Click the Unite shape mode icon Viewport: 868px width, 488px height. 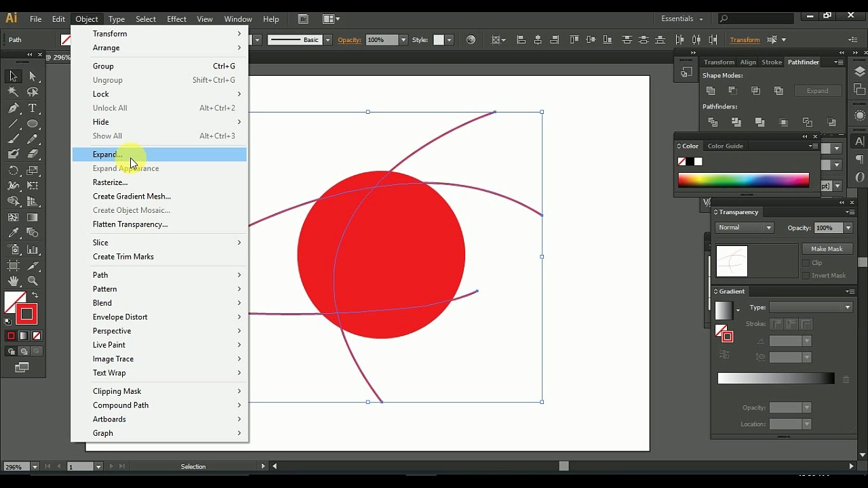(x=711, y=91)
